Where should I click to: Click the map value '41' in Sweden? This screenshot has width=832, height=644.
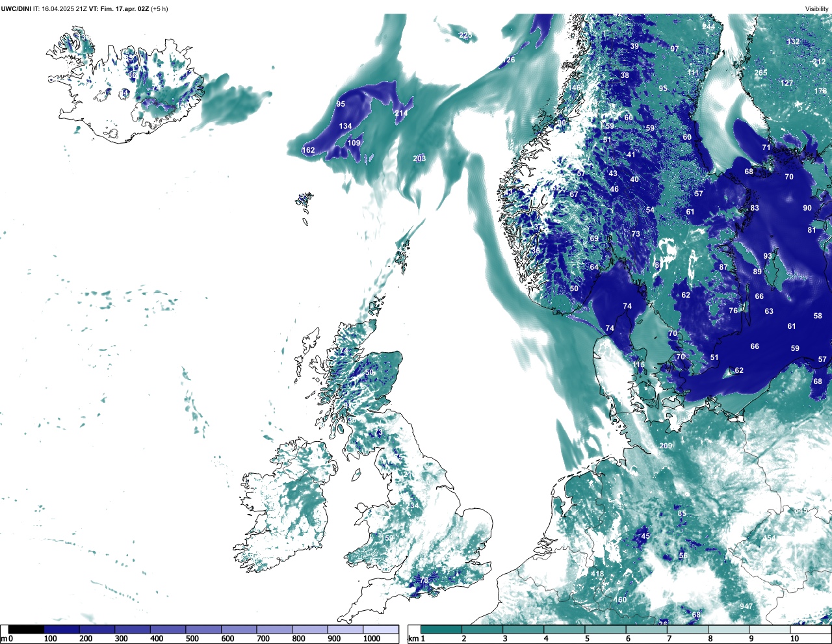tap(631, 155)
